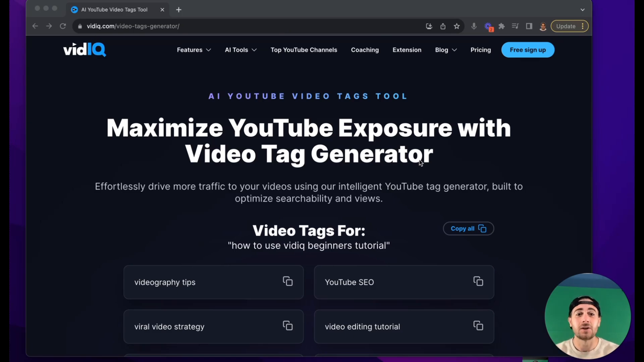Expand the Features dropdown menu

[194, 50]
